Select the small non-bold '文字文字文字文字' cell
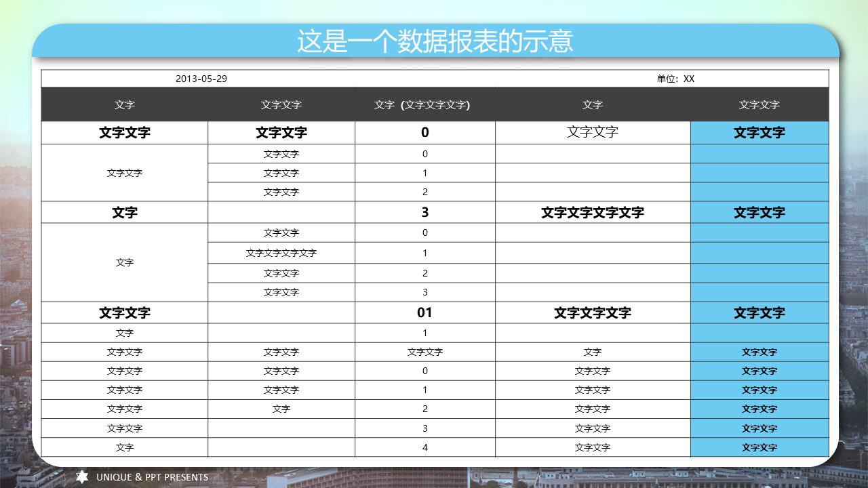Viewport: 868px width, 488px height. [x=281, y=253]
